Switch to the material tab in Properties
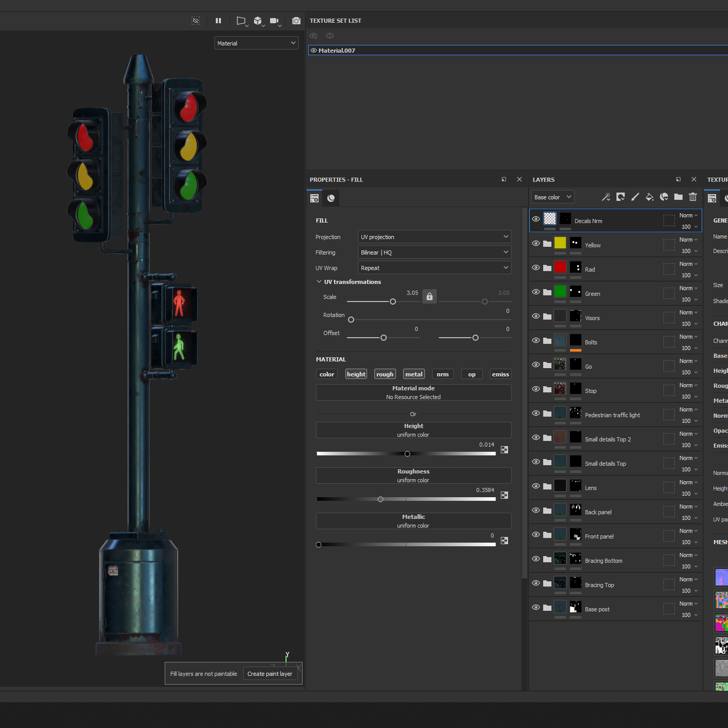The width and height of the screenshot is (728, 728). pos(331,198)
